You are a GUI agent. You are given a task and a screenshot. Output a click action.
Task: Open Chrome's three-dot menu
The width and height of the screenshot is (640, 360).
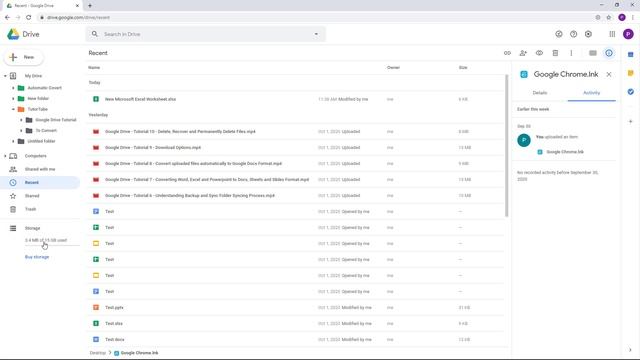633,17
